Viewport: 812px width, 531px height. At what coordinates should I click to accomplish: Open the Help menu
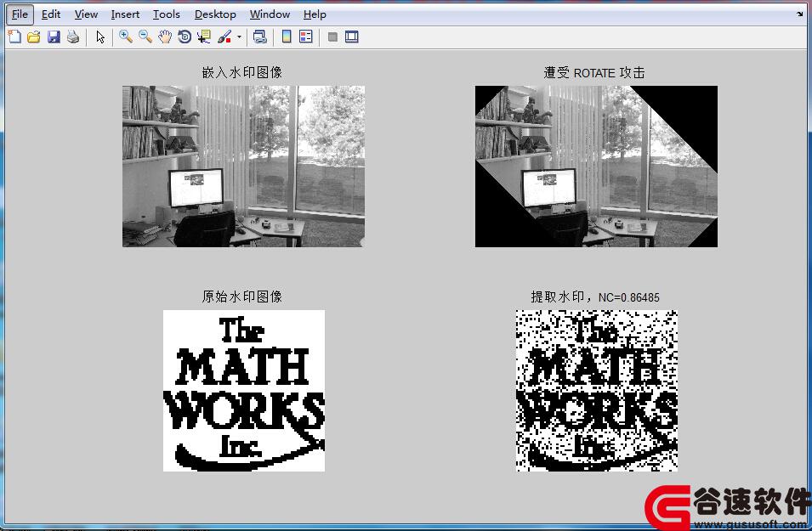tap(315, 14)
